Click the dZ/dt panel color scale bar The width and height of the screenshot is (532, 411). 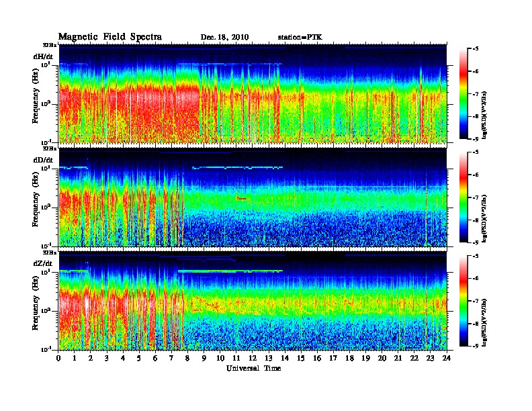(x=463, y=301)
